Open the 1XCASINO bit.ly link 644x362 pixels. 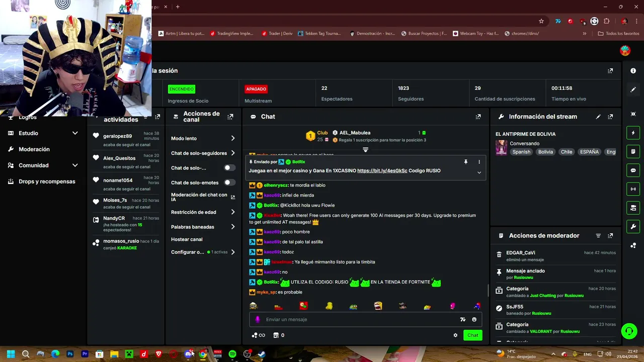coord(382,171)
